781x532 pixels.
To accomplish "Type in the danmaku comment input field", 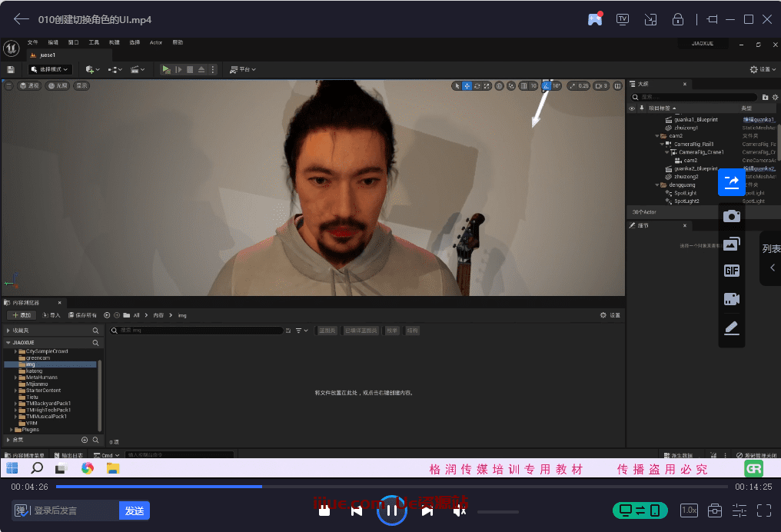I will [x=73, y=510].
